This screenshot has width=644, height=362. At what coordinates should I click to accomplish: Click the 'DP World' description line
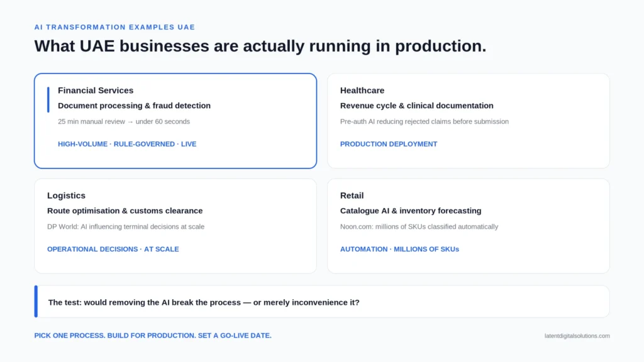click(x=126, y=226)
